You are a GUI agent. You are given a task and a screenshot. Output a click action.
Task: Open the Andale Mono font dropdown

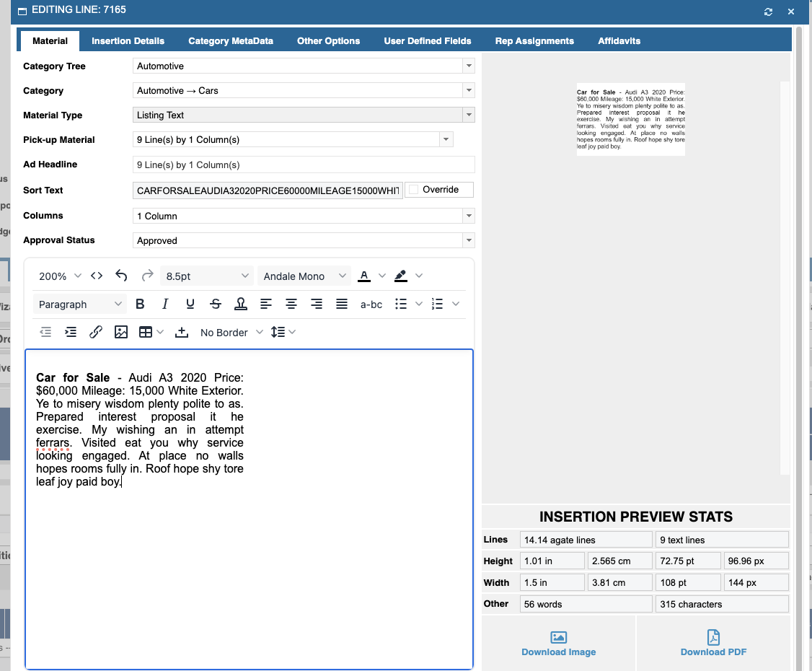tap(304, 276)
